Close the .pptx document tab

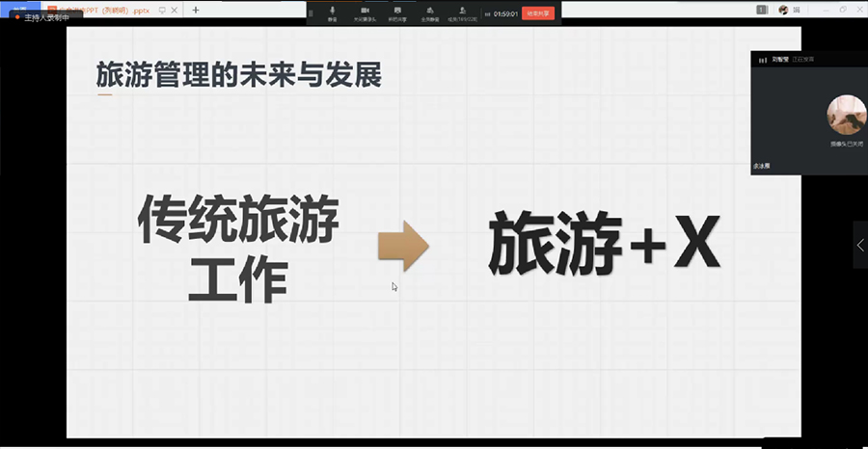[176, 10]
